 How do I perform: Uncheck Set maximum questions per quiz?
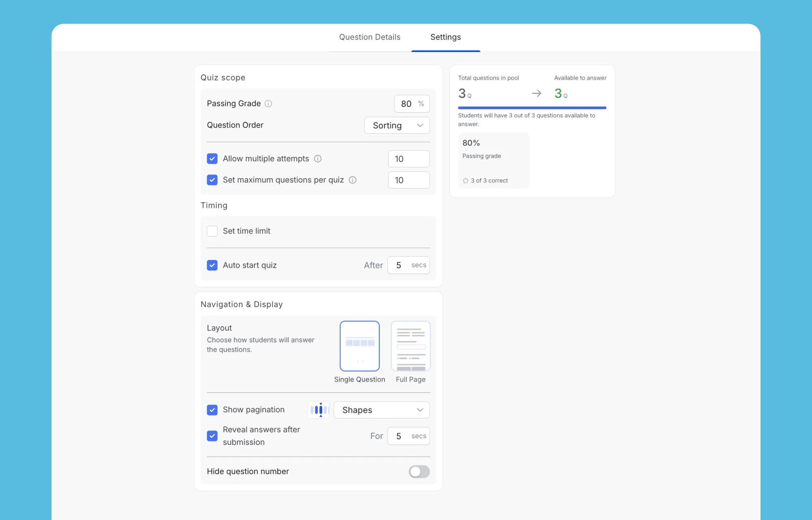coord(212,180)
